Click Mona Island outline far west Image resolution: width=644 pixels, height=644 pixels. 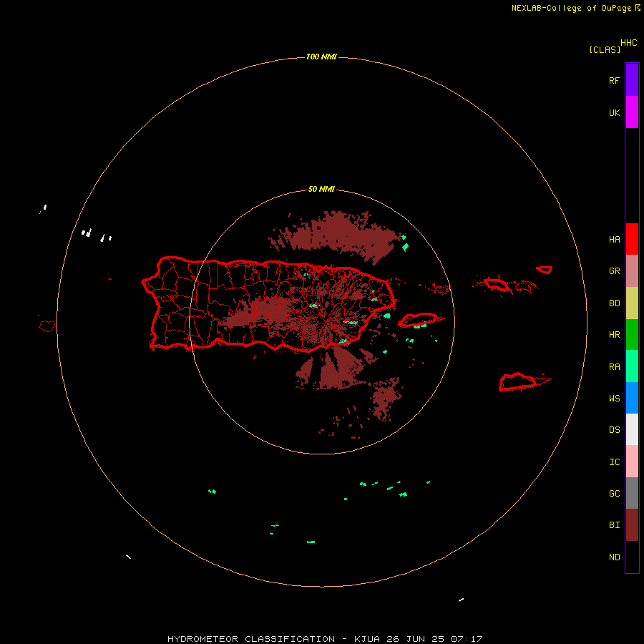tap(47, 326)
